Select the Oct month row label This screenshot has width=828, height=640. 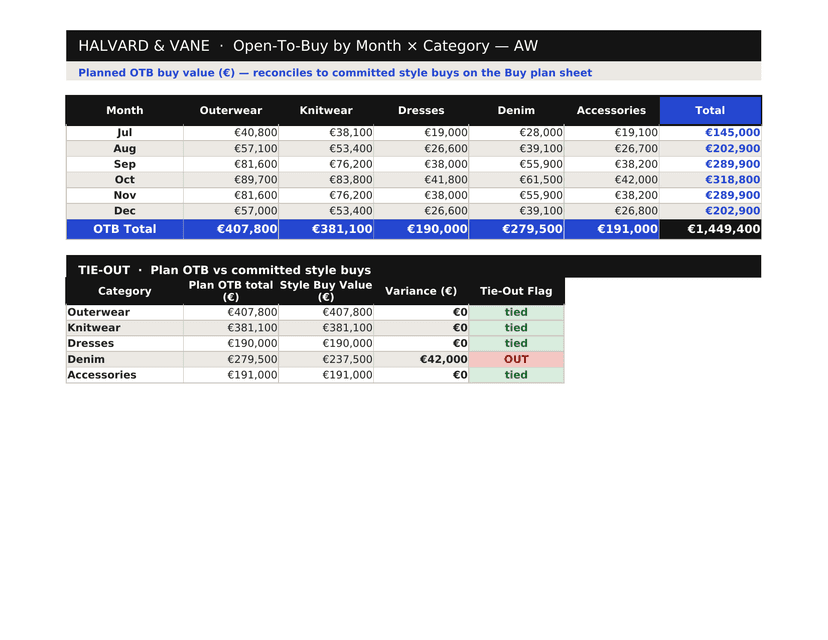click(125, 180)
